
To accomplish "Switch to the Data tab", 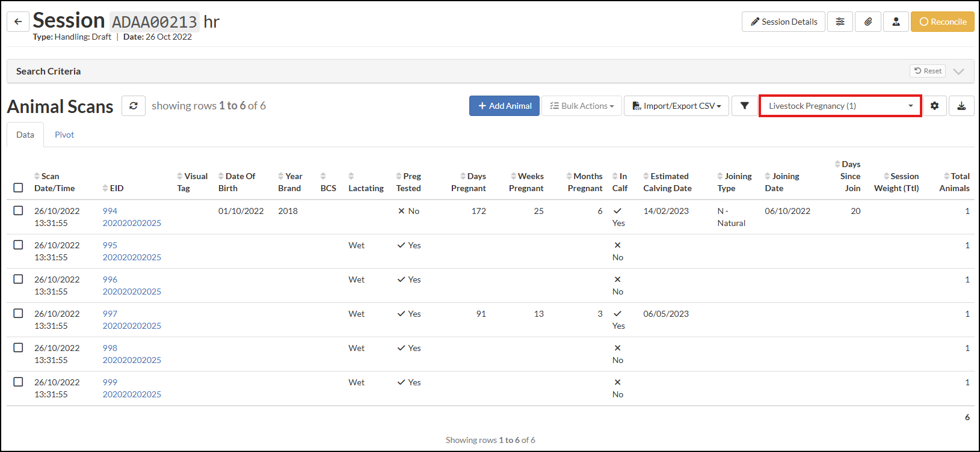I will tap(25, 135).
